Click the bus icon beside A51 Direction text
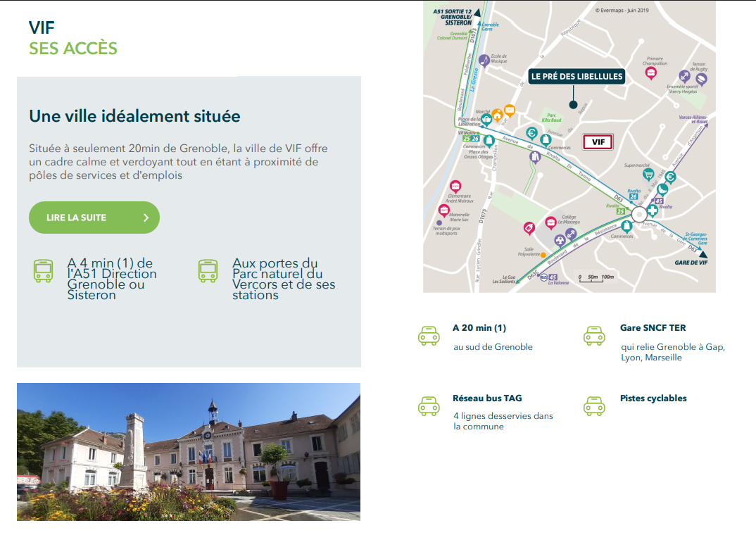The height and width of the screenshot is (535, 756). pyautogui.click(x=43, y=270)
